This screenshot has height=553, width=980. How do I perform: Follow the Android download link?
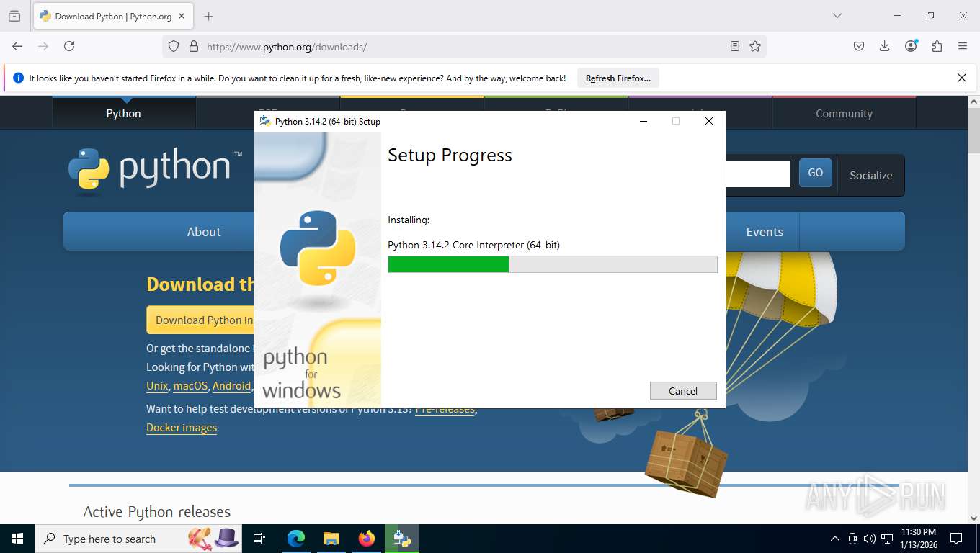pyautogui.click(x=231, y=386)
